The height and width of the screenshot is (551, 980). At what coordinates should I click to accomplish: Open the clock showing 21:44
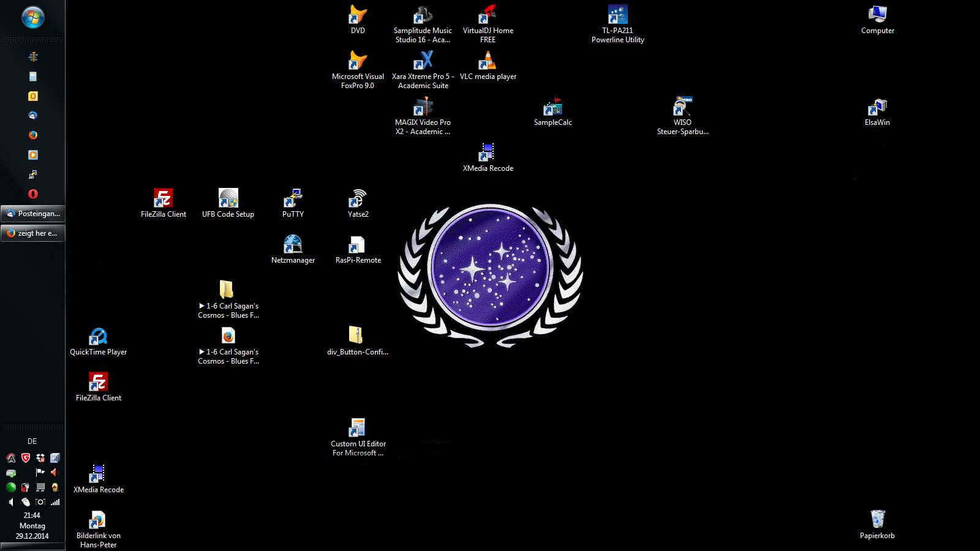[x=32, y=515]
